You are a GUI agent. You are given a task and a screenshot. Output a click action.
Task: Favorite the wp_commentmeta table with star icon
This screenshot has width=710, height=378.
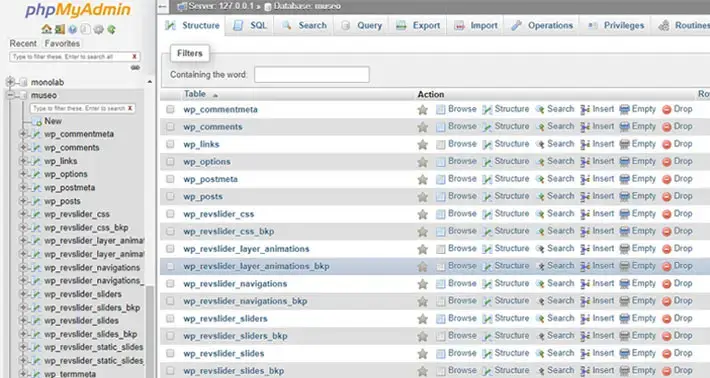click(422, 110)
